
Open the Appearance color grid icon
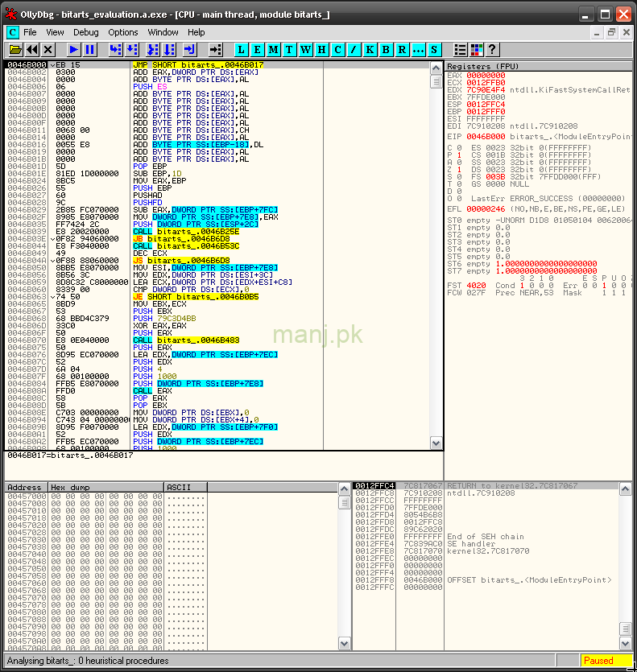(477, 50)
